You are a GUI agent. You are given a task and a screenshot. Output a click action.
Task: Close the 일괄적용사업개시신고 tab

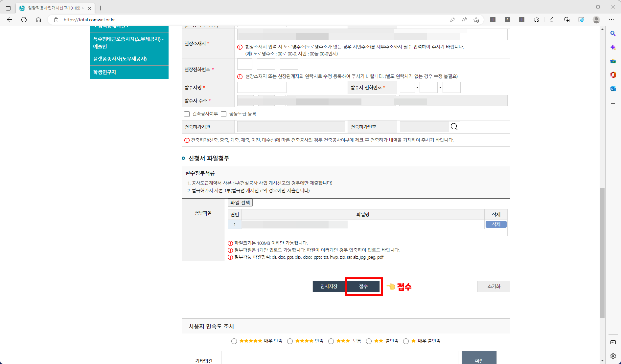tap(89, 8)
